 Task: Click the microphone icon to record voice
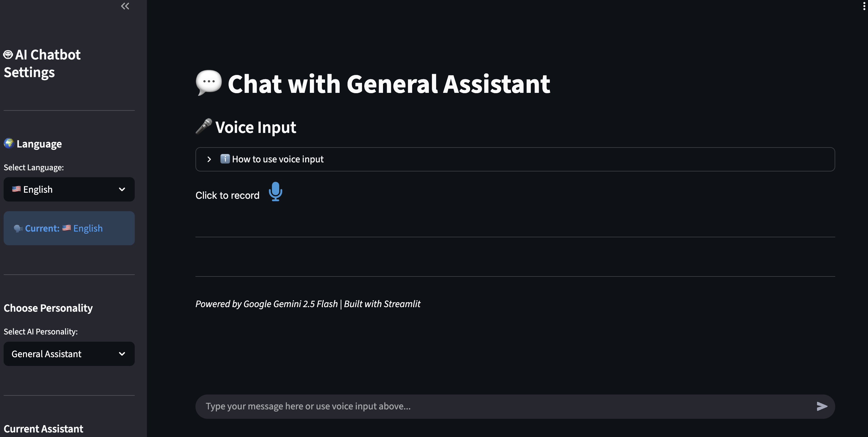tap(275, 192)
